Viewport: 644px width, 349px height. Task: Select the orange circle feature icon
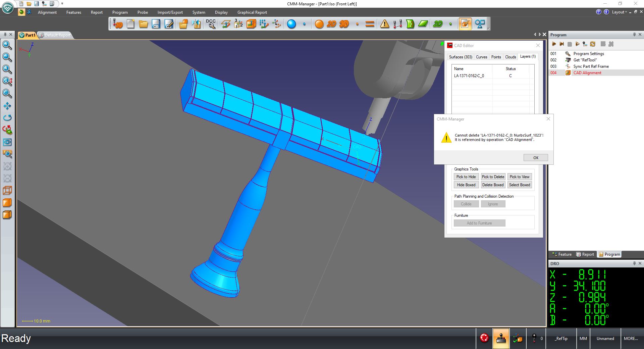coord(319,24)
